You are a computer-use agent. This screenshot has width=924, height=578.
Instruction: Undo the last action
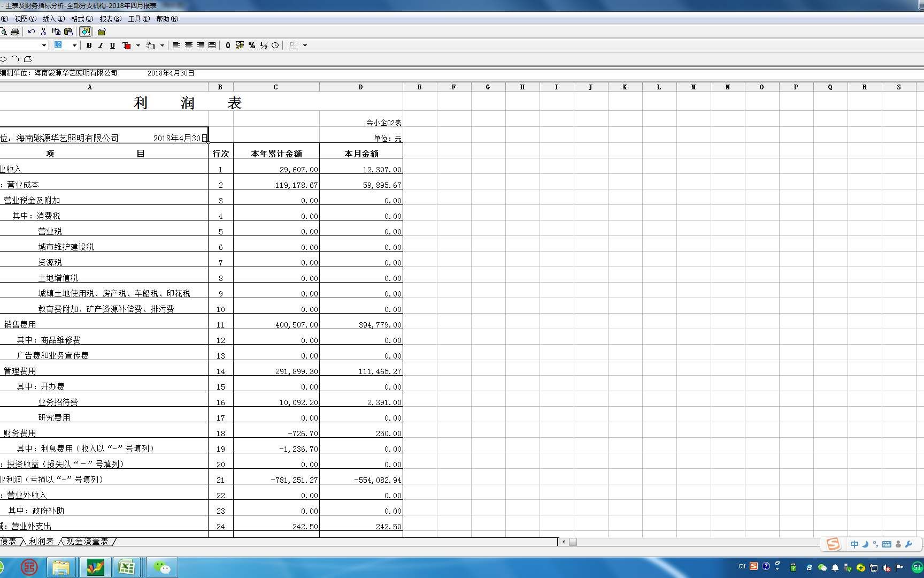point(32,32)
